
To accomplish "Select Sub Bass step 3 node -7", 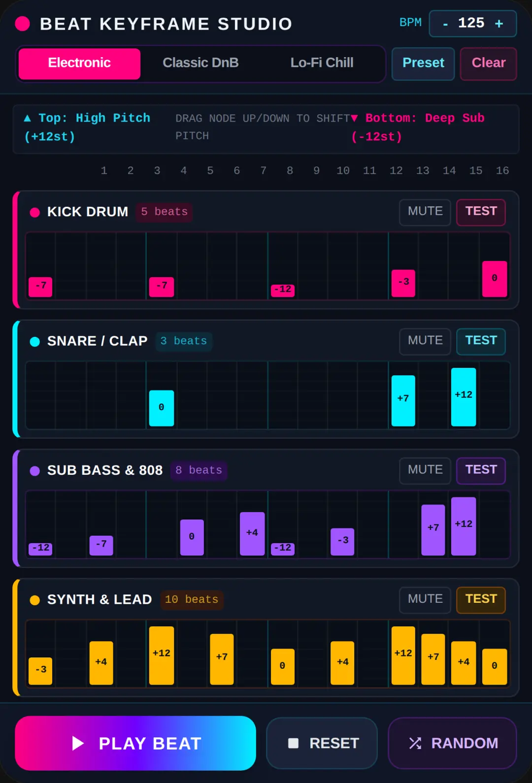I will click(x=101, y=545).
